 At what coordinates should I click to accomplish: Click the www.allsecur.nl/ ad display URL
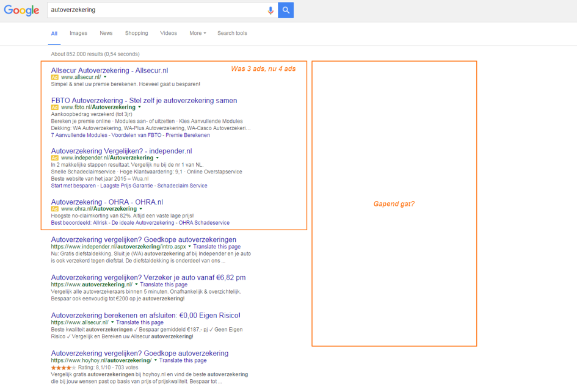[x=81, y=78]
